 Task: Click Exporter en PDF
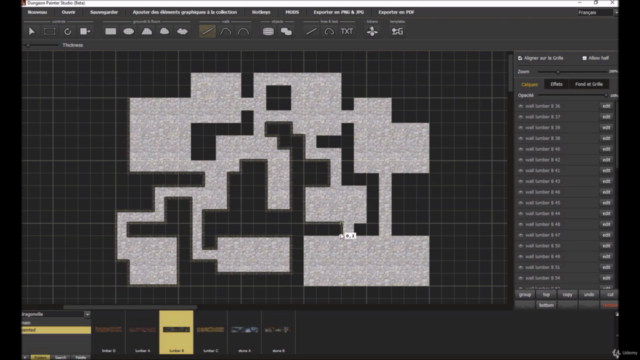coord(396,12)
